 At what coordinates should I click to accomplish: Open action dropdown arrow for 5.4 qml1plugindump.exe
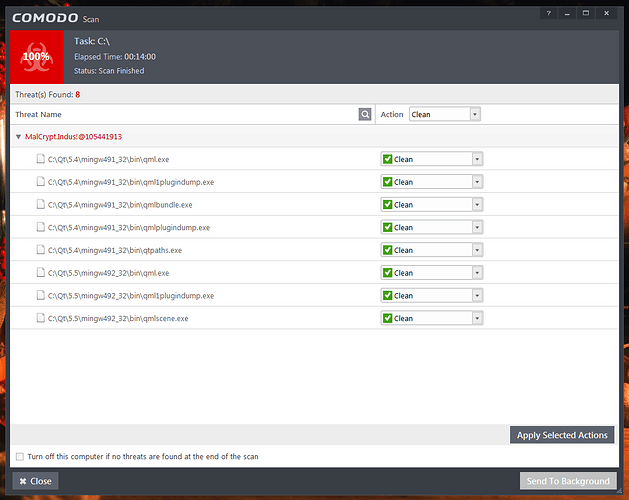coord(477,182)
